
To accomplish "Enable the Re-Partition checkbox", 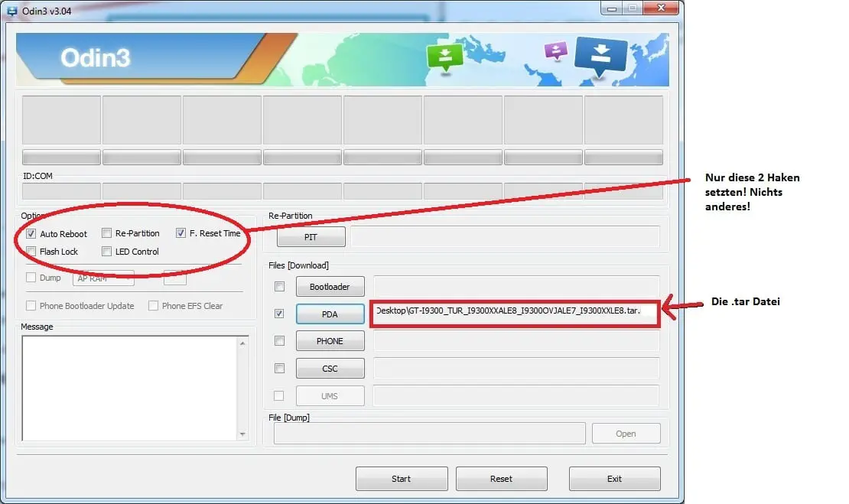I will click(106, 233).
